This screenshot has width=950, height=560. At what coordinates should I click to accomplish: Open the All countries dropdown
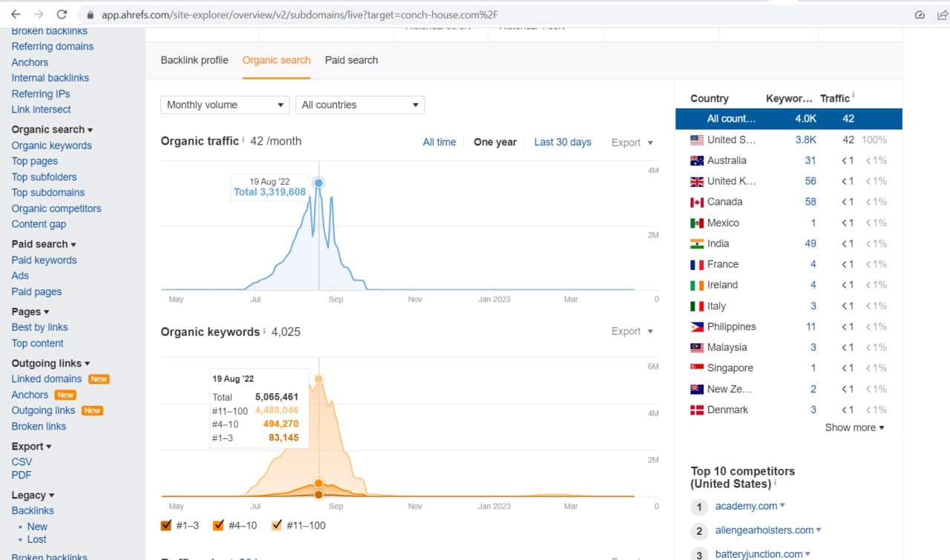click(x=360, y=105)
